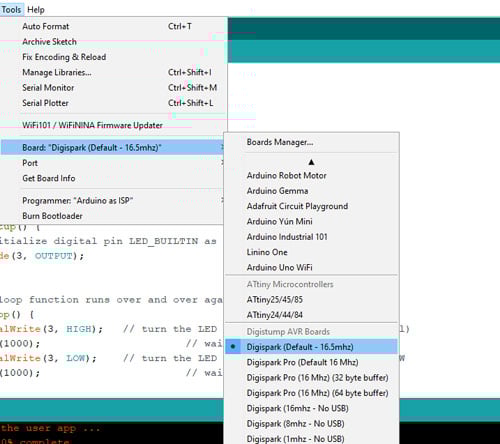Expand the Programmer: Arduino as ISP submenu
Screen dimensions: 500x444
click(x=113, y=201)
